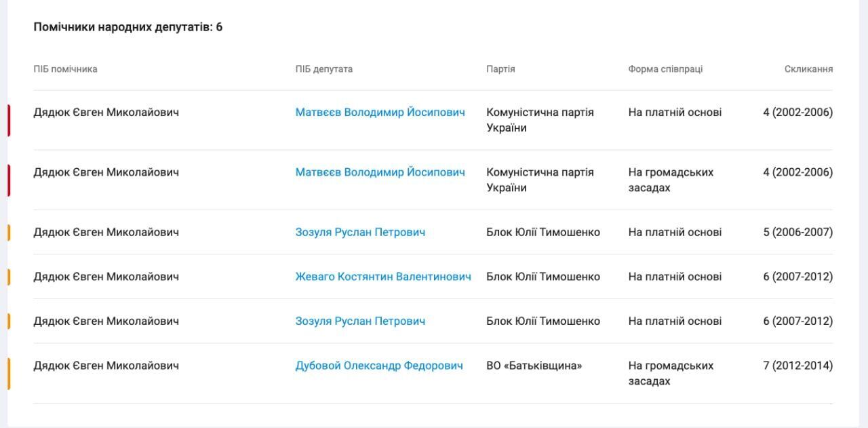Viewport: 868px width, 428px height.
Task: Select На громадських засадах cell in second row
Action: [x=671, y=180]
